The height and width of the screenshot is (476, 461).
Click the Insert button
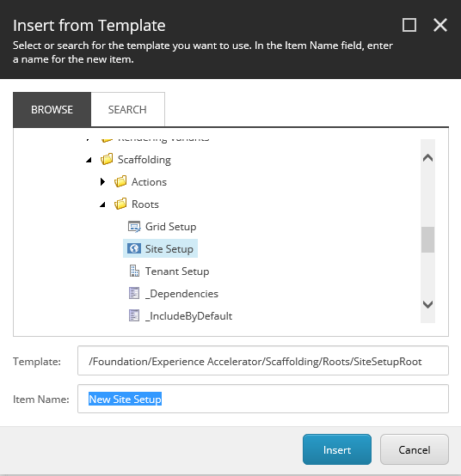pos(337,449)
